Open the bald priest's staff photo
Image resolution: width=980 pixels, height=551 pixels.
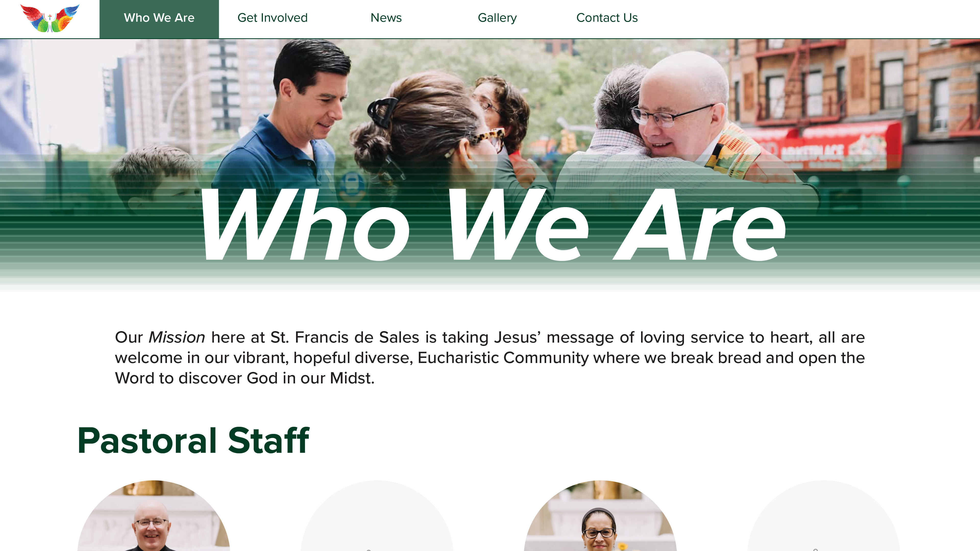tap(154, 516)
